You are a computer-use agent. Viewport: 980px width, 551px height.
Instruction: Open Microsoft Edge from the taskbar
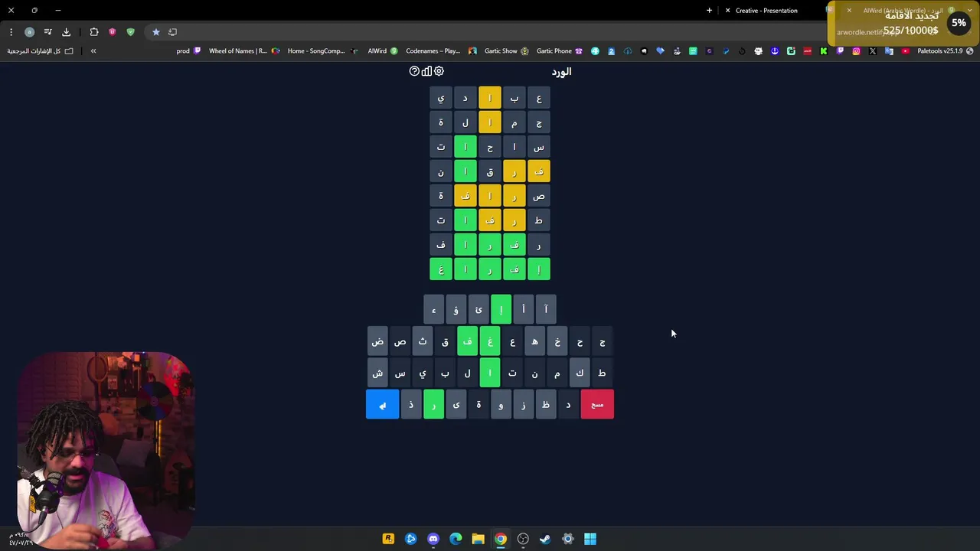[x=456, y=539]
